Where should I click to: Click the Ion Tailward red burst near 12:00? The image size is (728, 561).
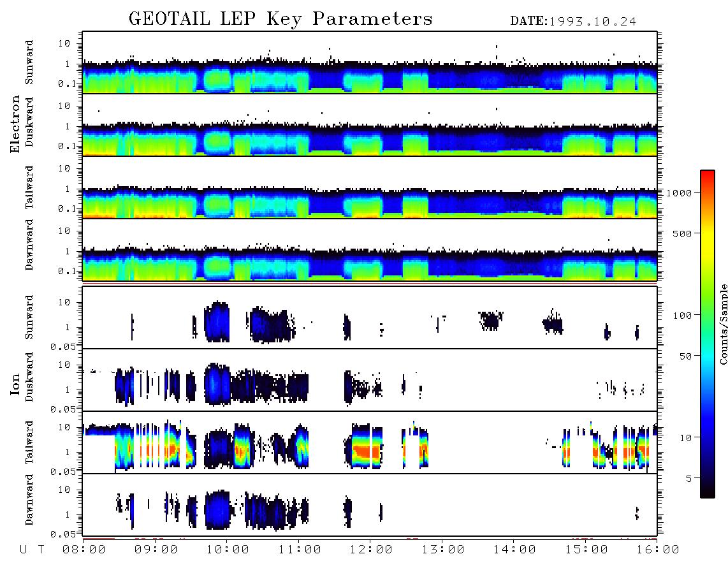tap(365, 451)
